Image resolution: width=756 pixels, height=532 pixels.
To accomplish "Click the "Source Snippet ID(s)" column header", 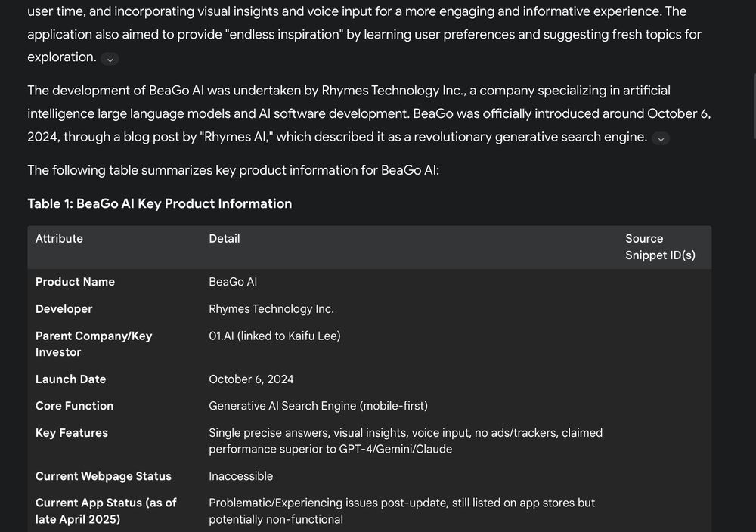I will pyautogui.click(x=660, y=247).
